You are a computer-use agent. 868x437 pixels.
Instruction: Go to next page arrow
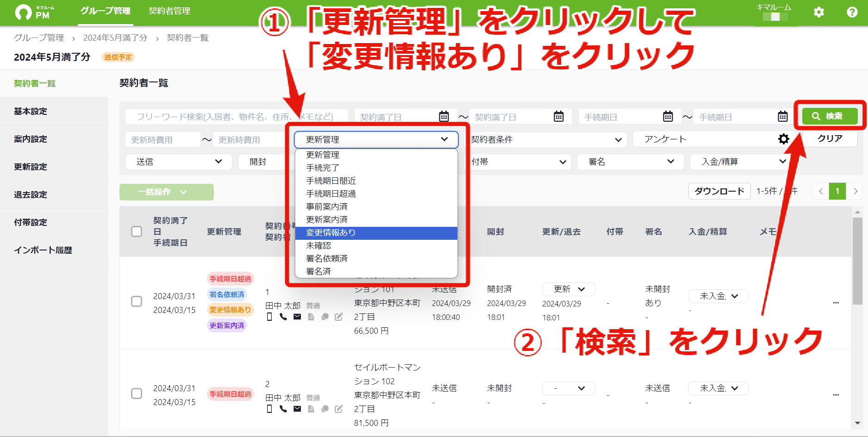click(855, 191)
